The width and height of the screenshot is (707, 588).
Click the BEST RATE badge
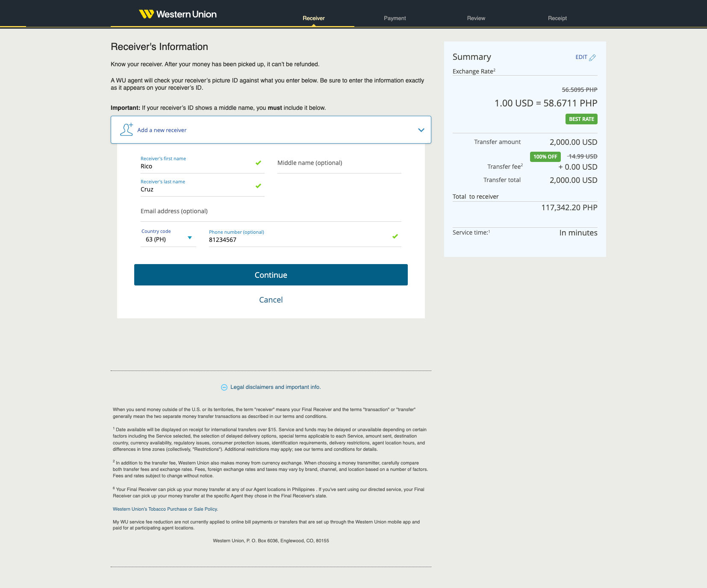coord(581,119)
